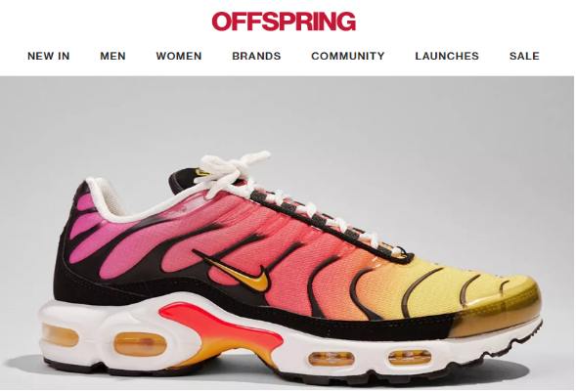This screenshot has height=392, width=576.
Task: Click the small forefoot air unit windows
Action: click(371, 358)
